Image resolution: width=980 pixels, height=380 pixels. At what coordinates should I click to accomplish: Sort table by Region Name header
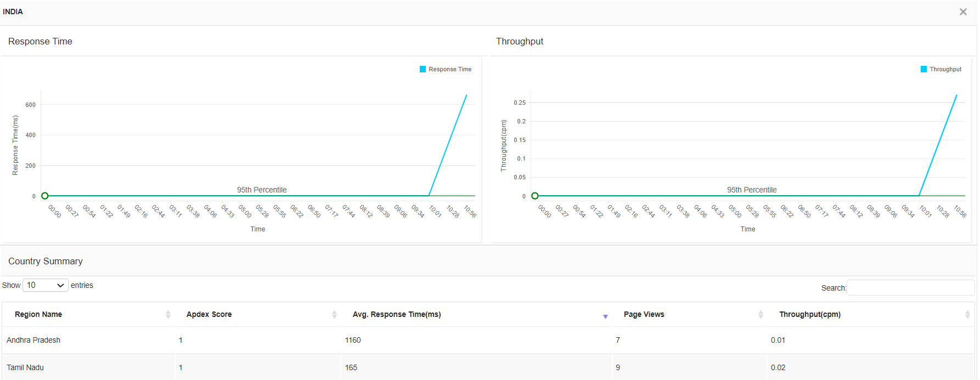(x=38, y=314)
